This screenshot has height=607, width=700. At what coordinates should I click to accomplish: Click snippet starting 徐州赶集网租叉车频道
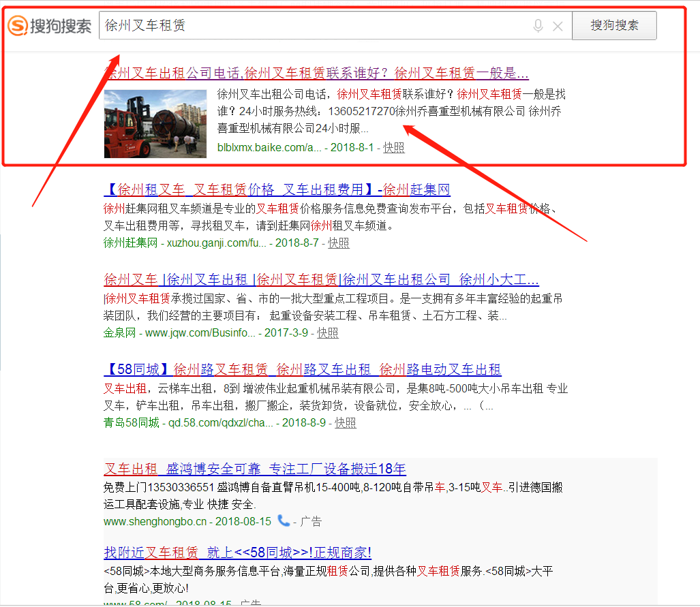pyautogui.click(x=331, y=217)
